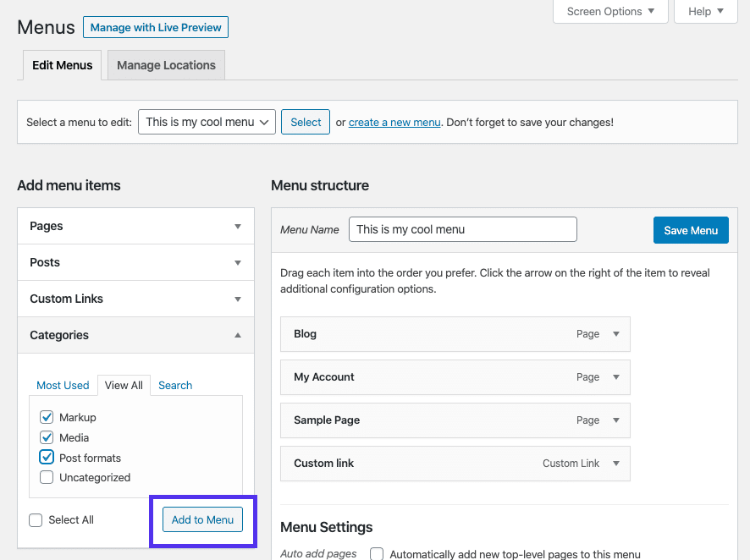
Task: Open the My Account item settings arrow
Action: (617, 377)
